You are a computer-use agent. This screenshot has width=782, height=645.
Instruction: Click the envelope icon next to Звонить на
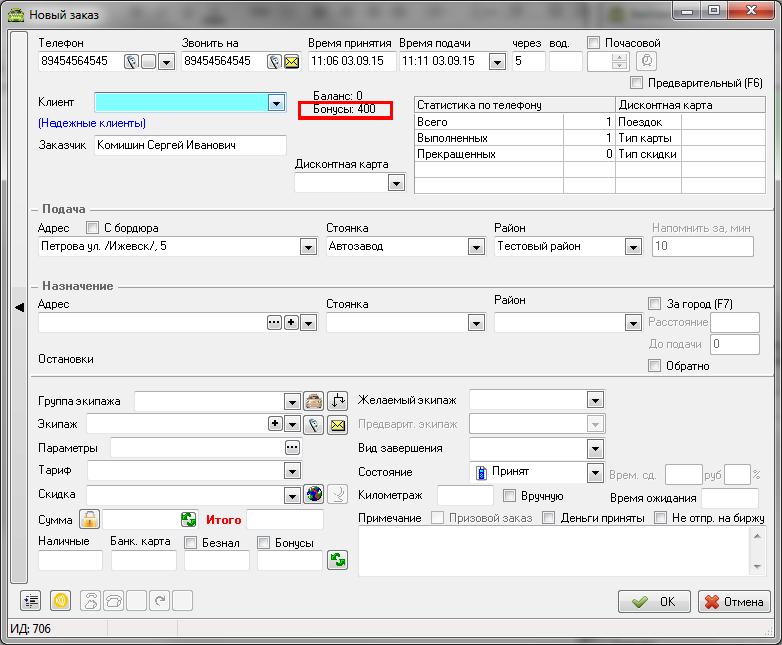[291, 62]
